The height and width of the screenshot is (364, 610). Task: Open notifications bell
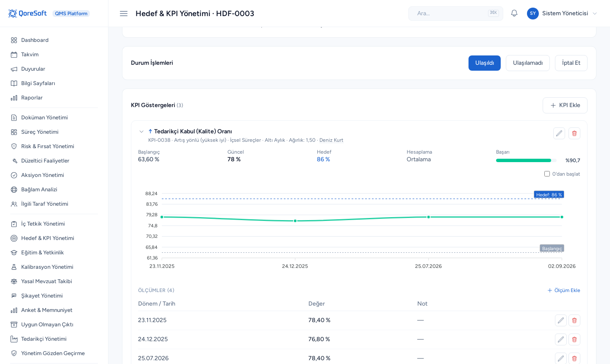pos(514,14)
